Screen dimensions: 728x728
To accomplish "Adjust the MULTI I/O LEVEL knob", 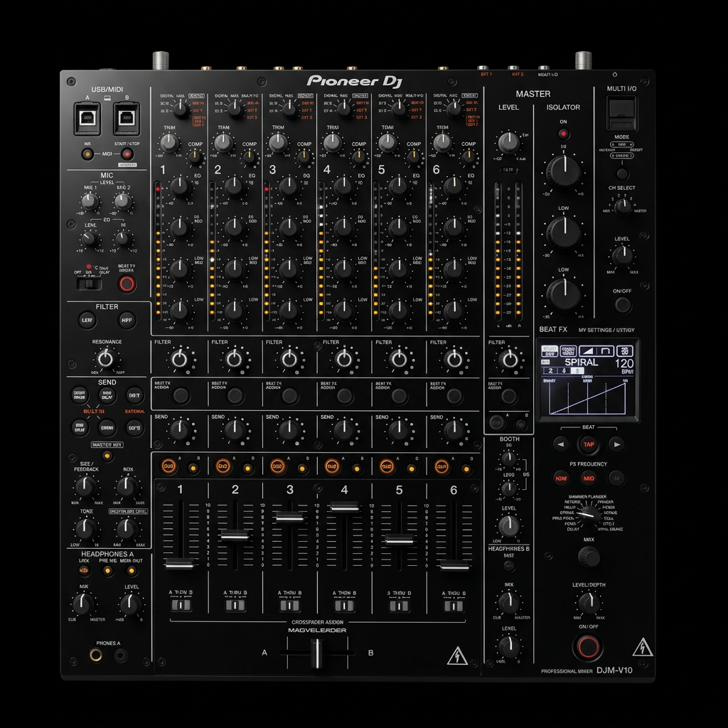I will (622, 256).
